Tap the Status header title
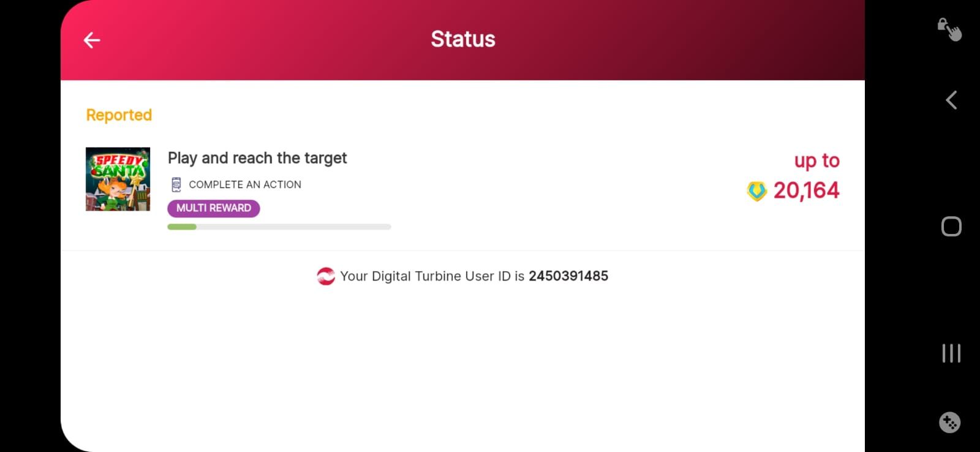 coord(463,39)
